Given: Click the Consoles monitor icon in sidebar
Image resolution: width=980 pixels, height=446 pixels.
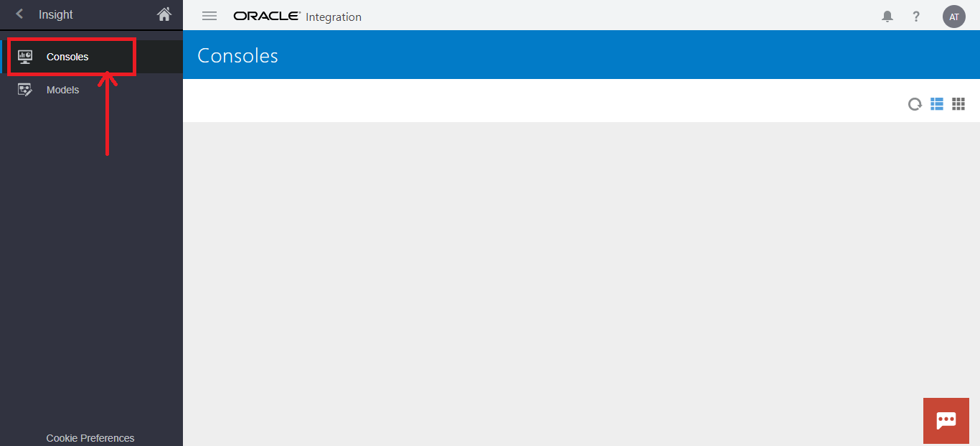Looking at the screenshot, I should pos(25,57).
